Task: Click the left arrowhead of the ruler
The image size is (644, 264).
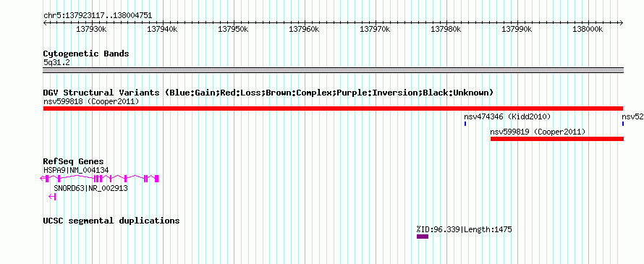Action: pos(45,23)
